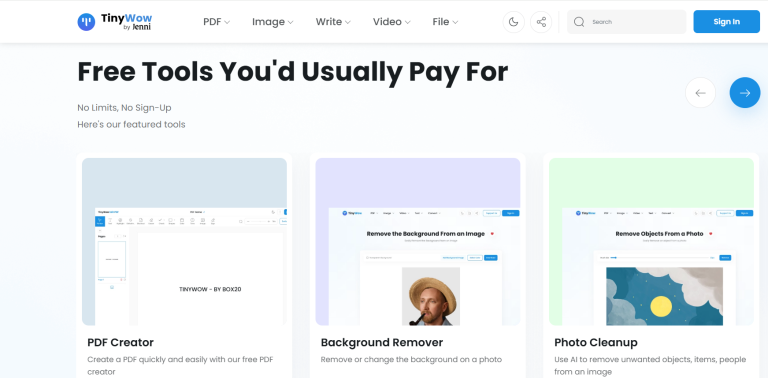Click the Background Remover title link
Image resolution: width=768 pixels, height=378 pixels.
pos(382,342)
